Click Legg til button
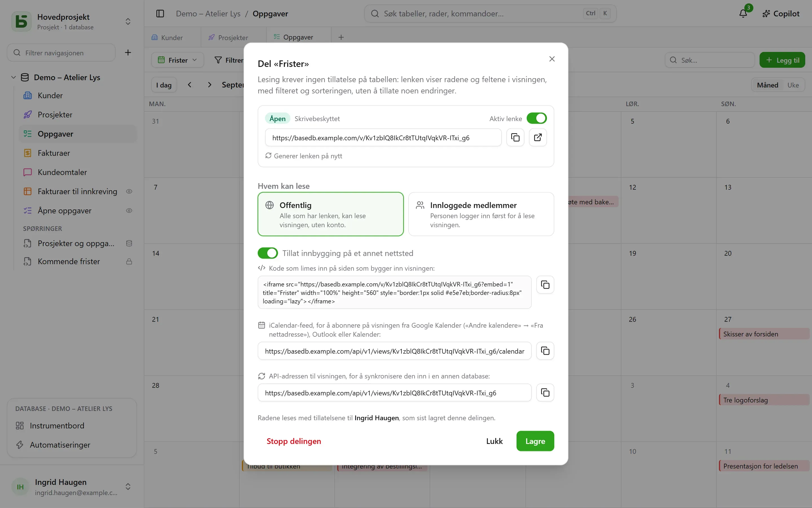The height and width of the screenshot is (508, 812). 782,60
